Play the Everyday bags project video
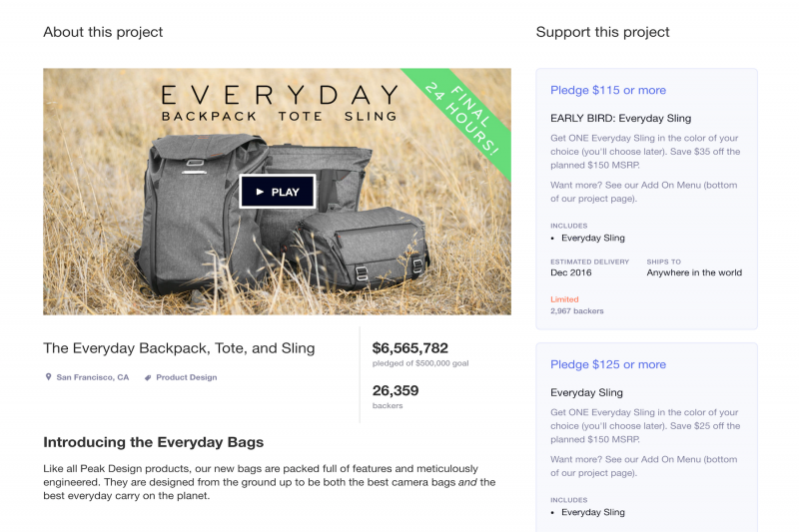The height and width of the screenshot is (532, 799). pos(278,192)
